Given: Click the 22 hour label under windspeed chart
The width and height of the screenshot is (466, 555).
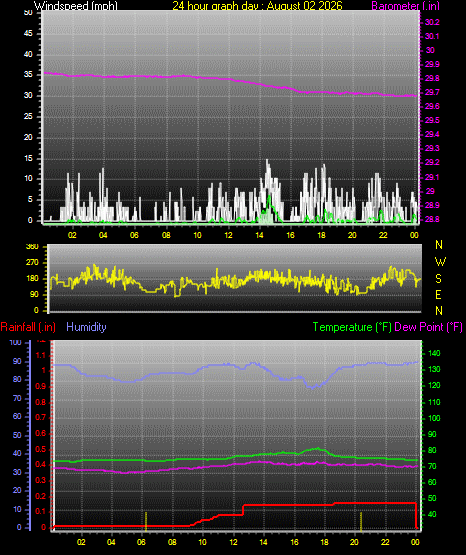Looking at the screenshot, I should pos(383,235).
